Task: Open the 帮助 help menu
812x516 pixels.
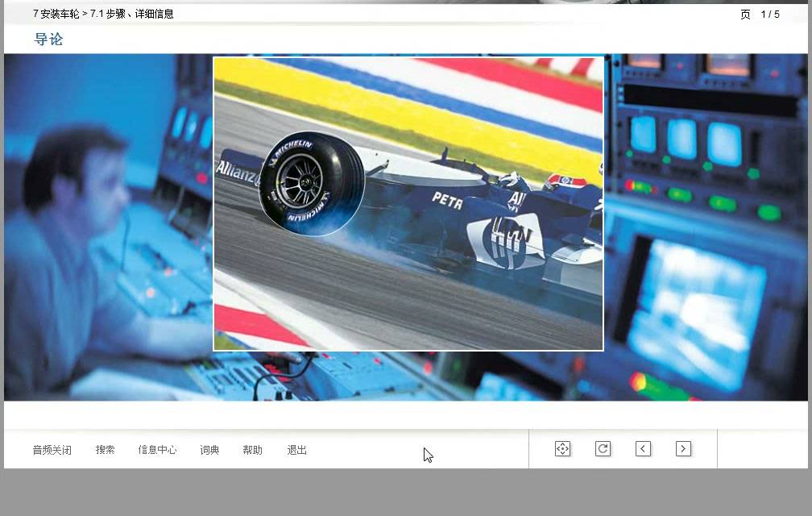Action: [x=252, y=450]
